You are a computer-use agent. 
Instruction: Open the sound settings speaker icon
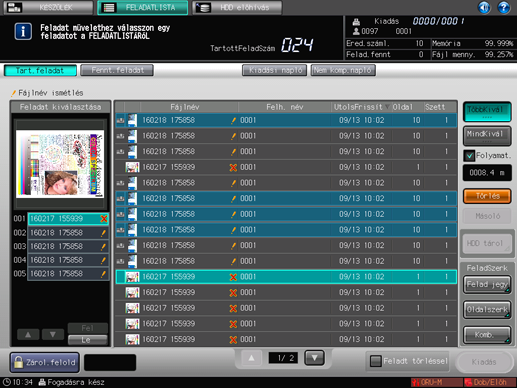pyautogui.click(x=484, y=7)
